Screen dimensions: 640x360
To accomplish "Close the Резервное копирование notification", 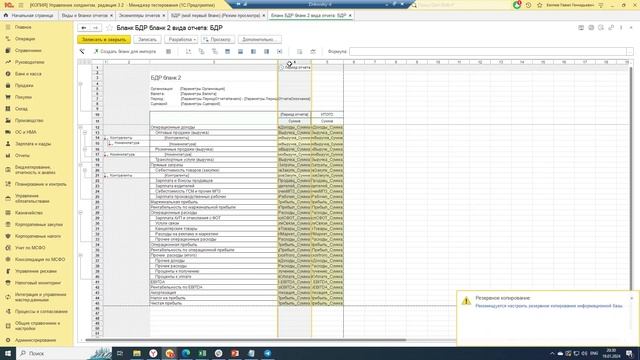I will [631, 298].
